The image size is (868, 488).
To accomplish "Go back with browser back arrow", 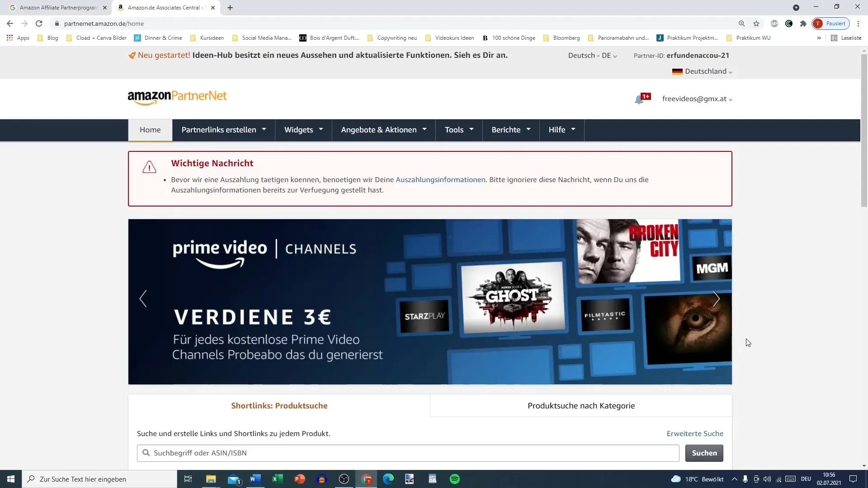I will tap(10, 23).
